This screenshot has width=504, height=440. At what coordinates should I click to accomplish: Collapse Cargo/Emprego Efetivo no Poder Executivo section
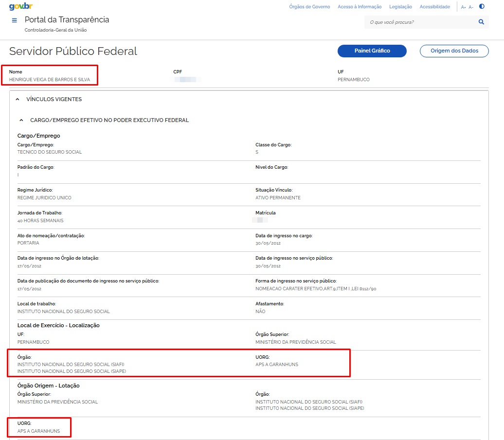click(x=21, y=120)
